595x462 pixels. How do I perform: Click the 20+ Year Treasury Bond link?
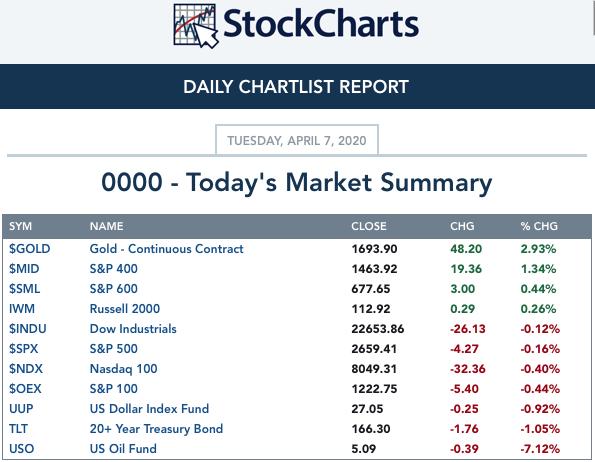click(156, 429)
